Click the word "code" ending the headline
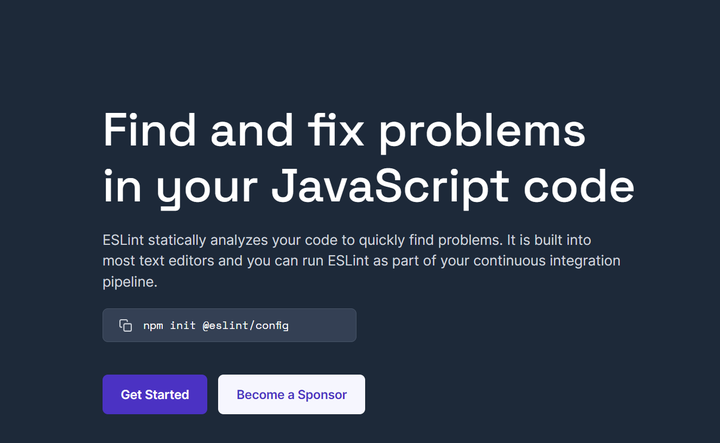720x443 pixels. click(579, 186)
